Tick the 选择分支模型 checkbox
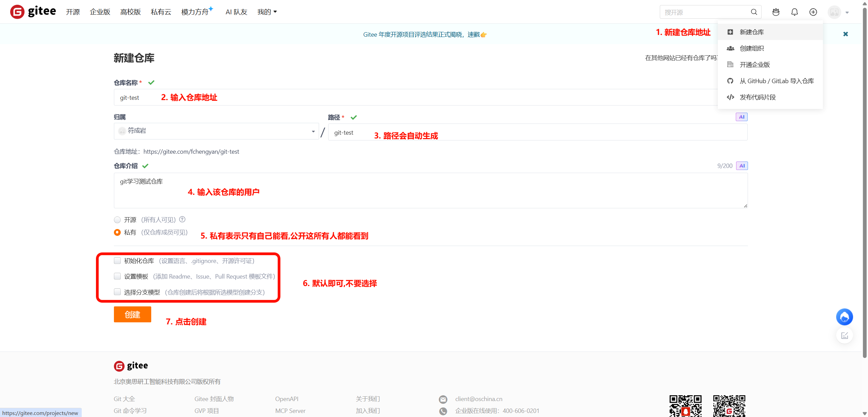This screenshot has width=868, height=417. [x=117, y=292]
